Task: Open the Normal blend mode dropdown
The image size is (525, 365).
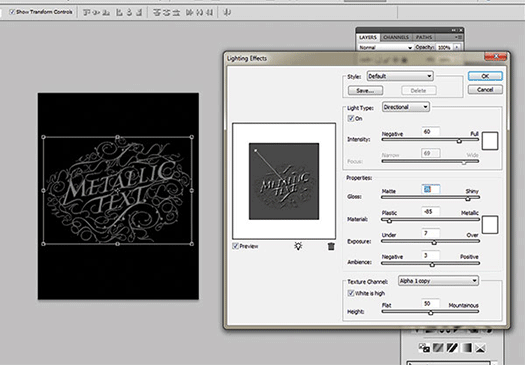Action: 385,48
